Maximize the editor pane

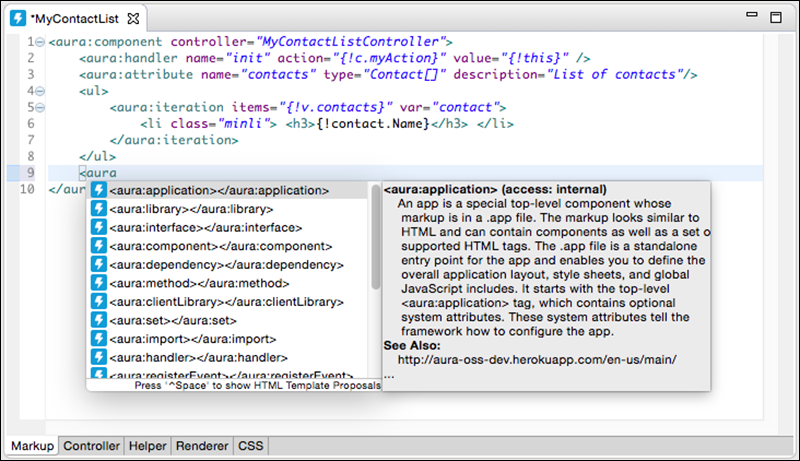point(776,17)
